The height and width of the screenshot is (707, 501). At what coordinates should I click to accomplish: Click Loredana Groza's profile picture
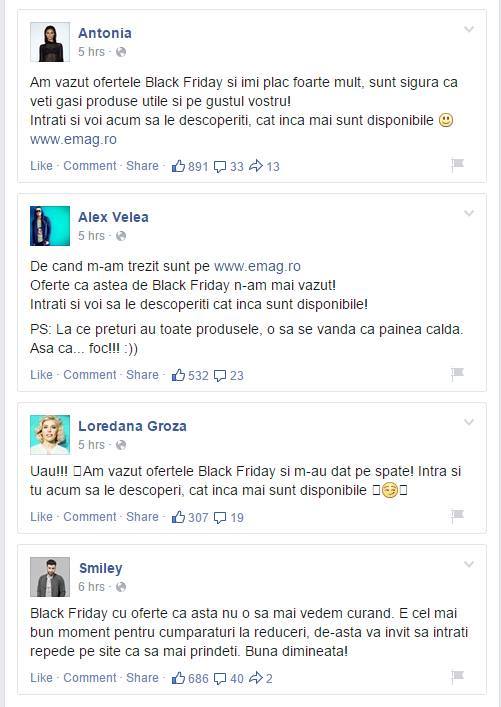(x=50, y=435)
